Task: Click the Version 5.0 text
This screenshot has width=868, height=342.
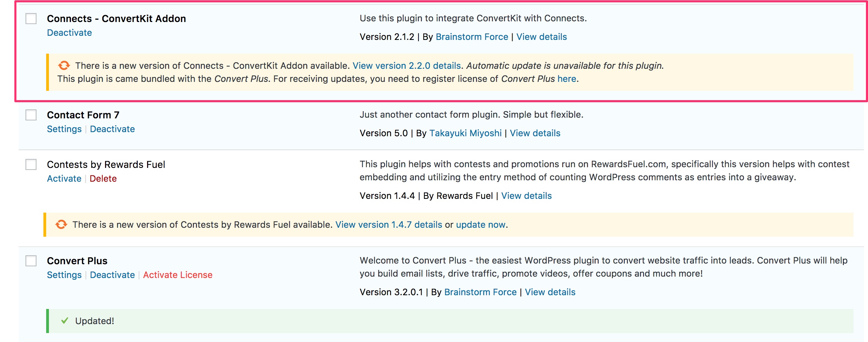Action: [x=384, y=133]
